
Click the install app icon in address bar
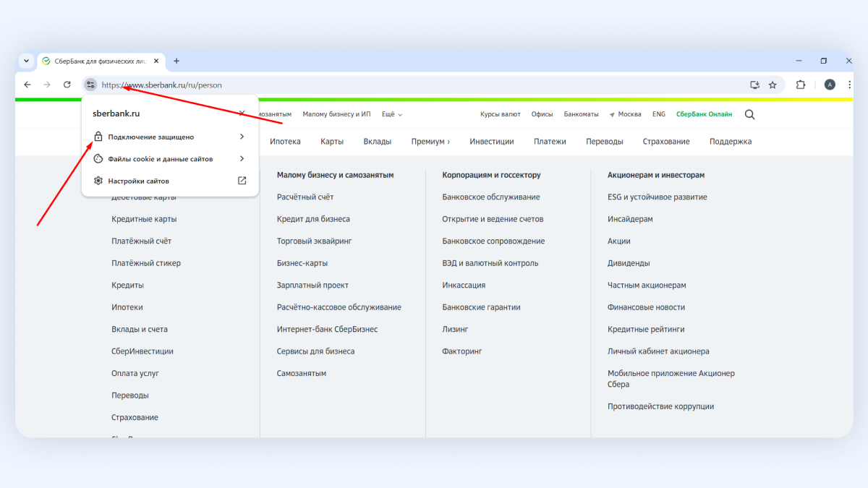[755, 85]
